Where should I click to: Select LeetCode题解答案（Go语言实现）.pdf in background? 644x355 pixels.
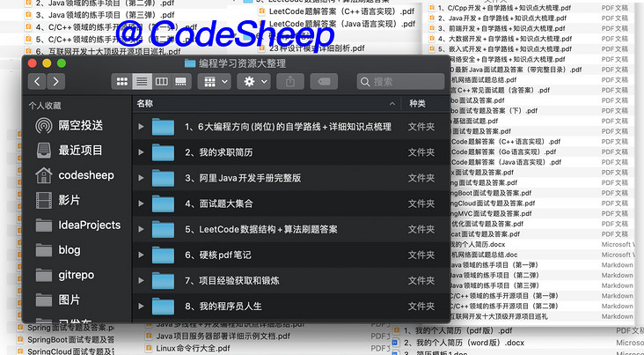point(503,152)
